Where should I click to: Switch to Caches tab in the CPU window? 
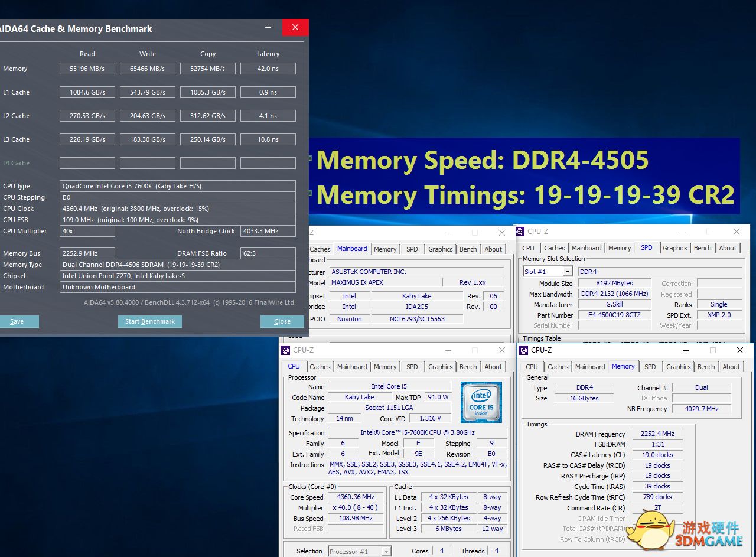[x=320, y=367]
